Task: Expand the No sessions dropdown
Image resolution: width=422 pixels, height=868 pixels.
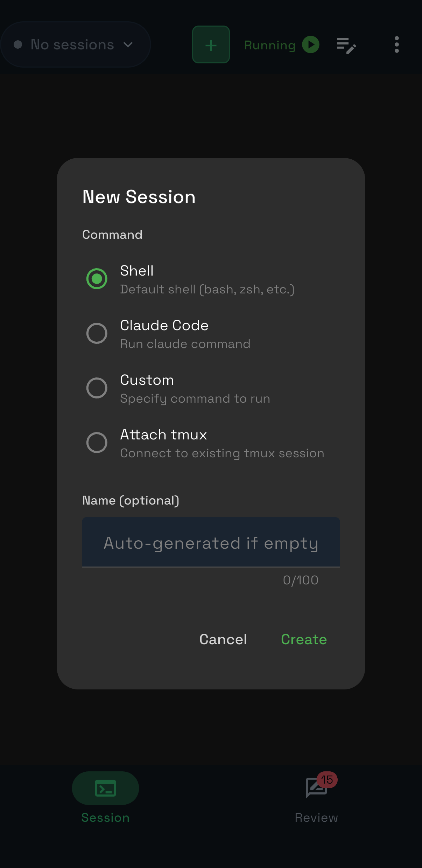Action: pyautogui.click(x=72, y=45)
